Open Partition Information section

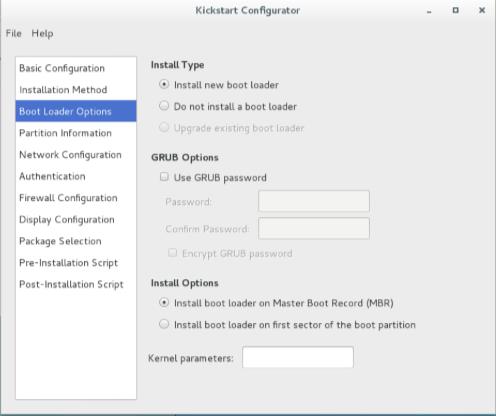pos(76,133)
